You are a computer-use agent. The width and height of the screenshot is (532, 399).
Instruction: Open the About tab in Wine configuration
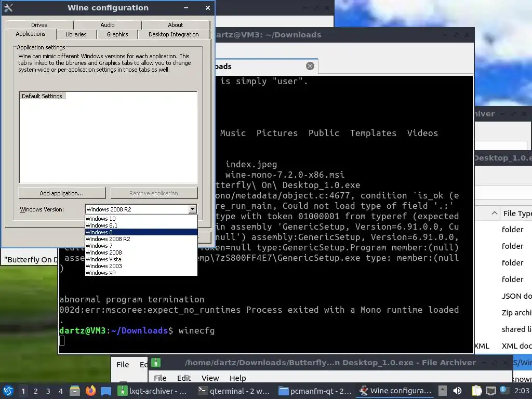176,25
